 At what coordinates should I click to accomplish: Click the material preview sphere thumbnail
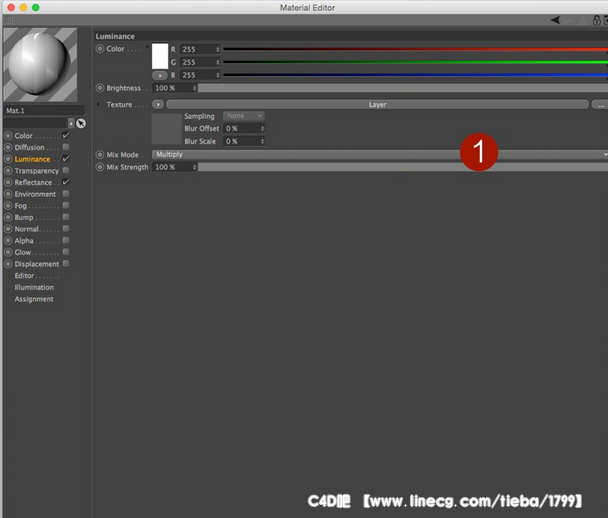[x=40, y=64]
